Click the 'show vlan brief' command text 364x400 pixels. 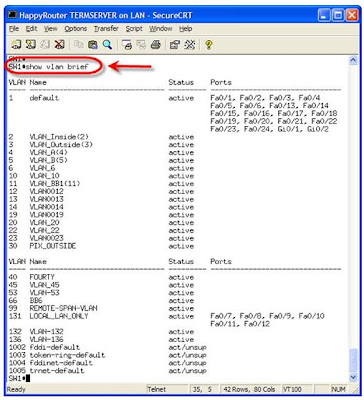[57, 67]
